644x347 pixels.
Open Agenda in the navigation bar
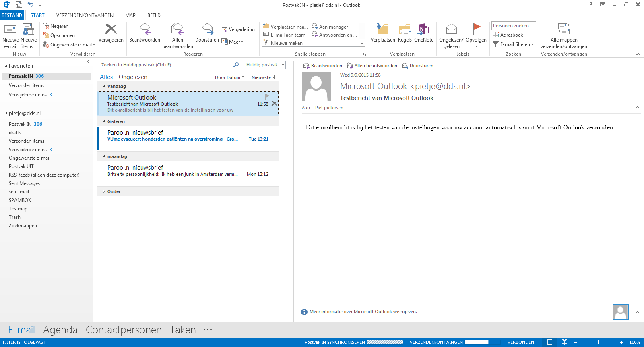[x=60, y=330]
